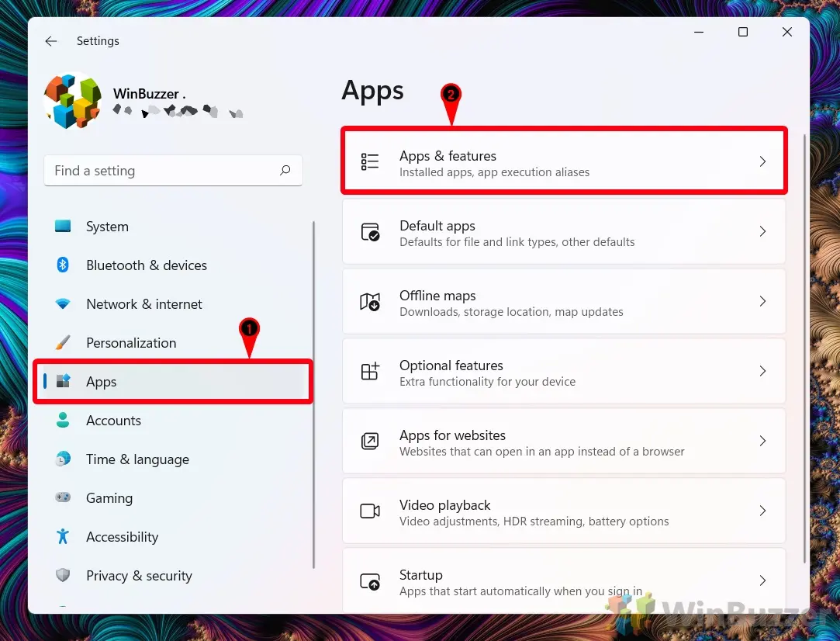The width and height of the screenshot is (840, 641).
Task: Click the Startup row chevron
Action: 762,580
